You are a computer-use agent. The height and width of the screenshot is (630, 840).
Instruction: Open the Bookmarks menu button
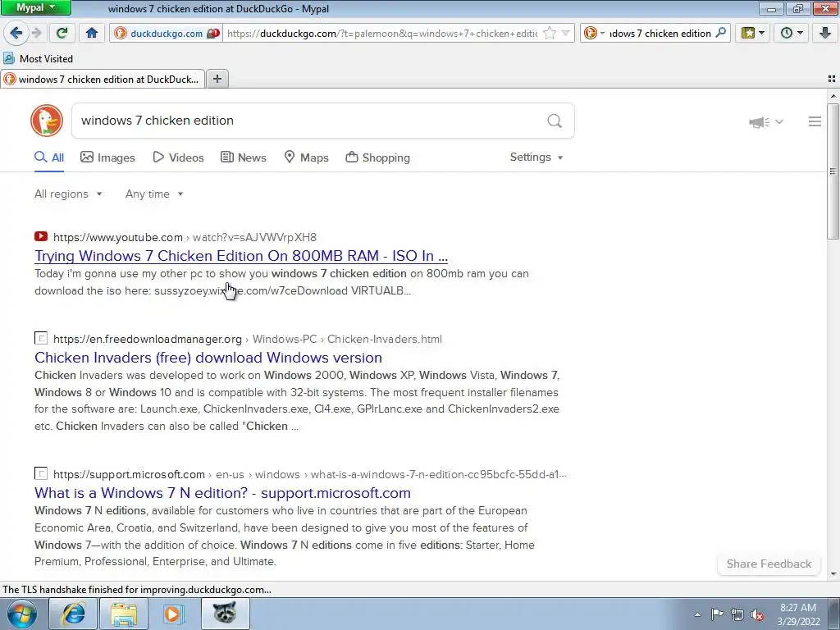753,33
